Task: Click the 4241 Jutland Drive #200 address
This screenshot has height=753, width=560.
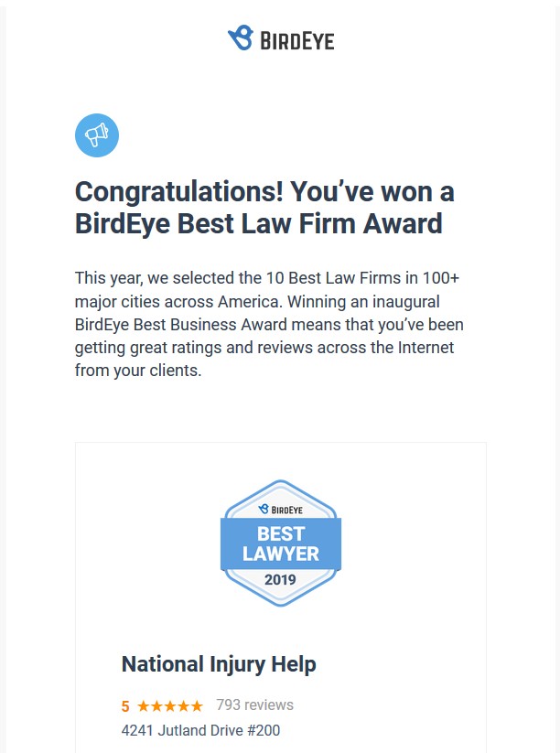Action: [x=200, y=730]
